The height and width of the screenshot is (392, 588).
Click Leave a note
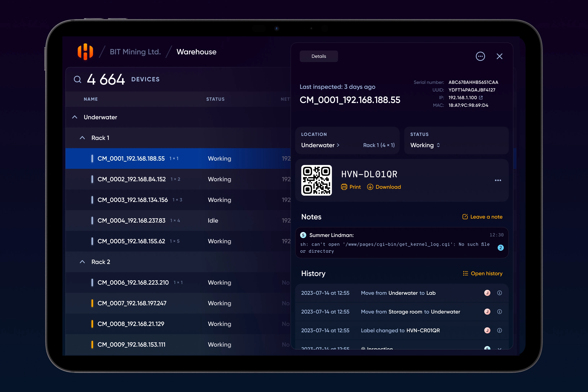[482, 217]
